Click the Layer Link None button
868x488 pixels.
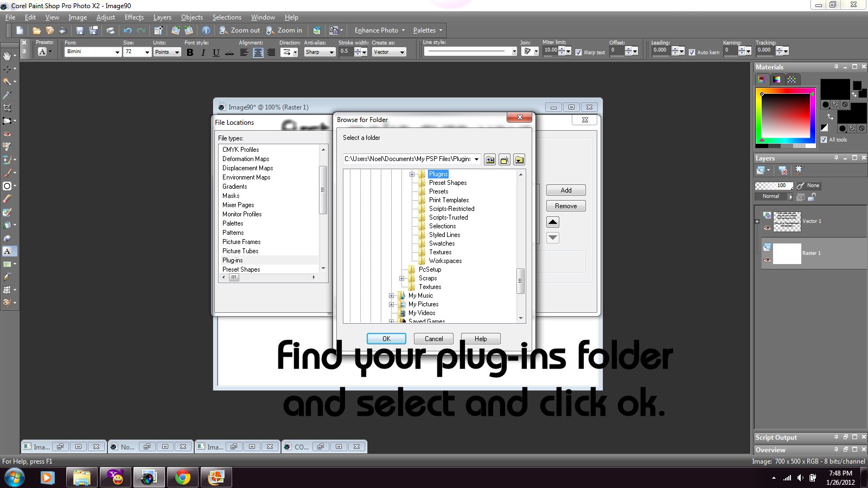coord(809,185)
